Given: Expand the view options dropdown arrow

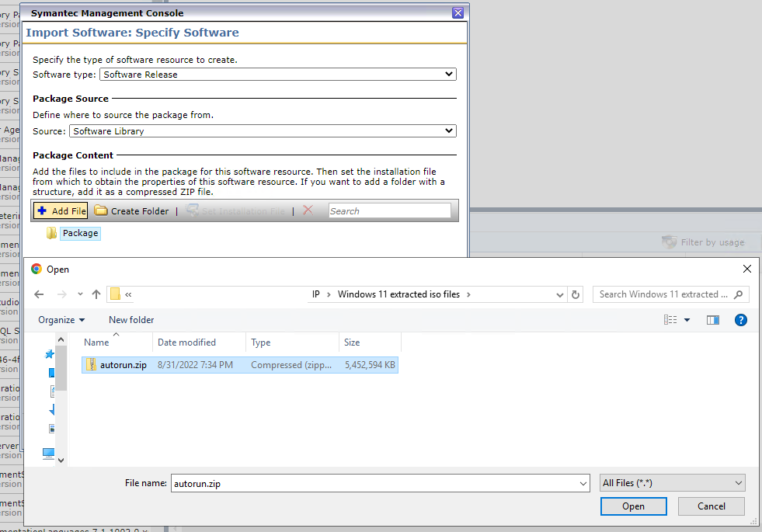Looking at the screenshot, I should [x=687, y=320].
